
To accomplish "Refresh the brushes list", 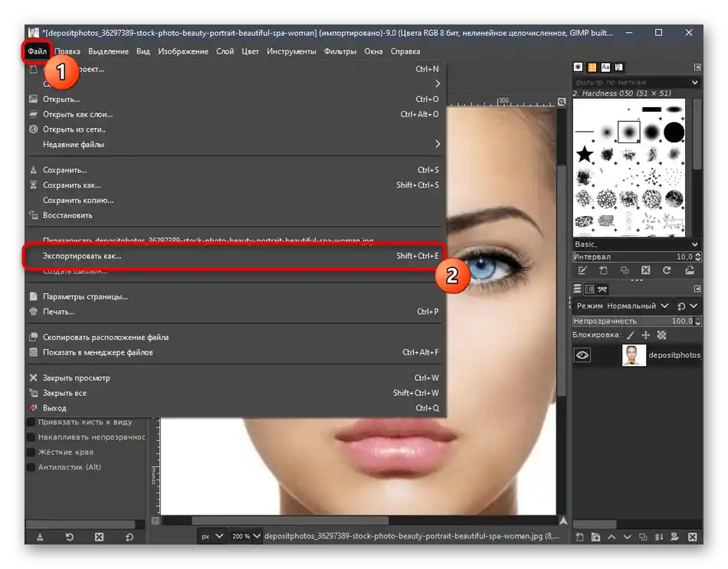I will pyautogui.click(x=667, y=270).
